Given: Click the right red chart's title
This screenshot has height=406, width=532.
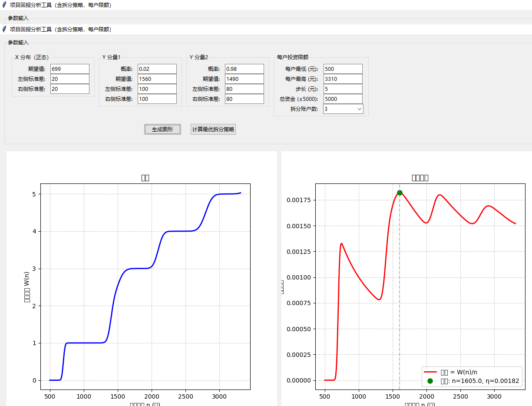Looking at the screenshot, I should [420, 178].
